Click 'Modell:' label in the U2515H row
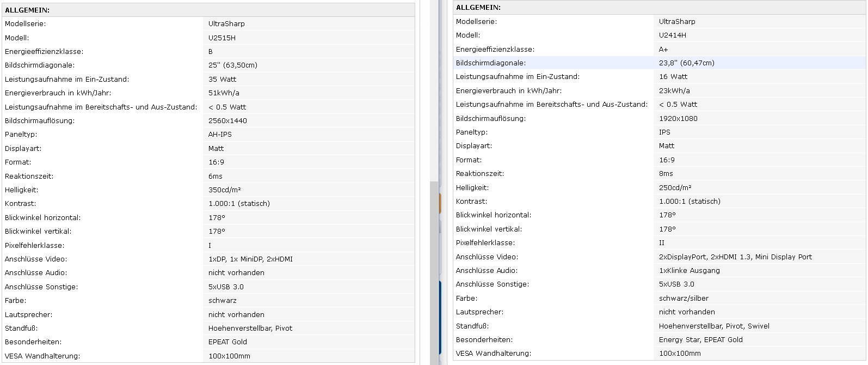868x365 pixels. (x=17, y=38)
